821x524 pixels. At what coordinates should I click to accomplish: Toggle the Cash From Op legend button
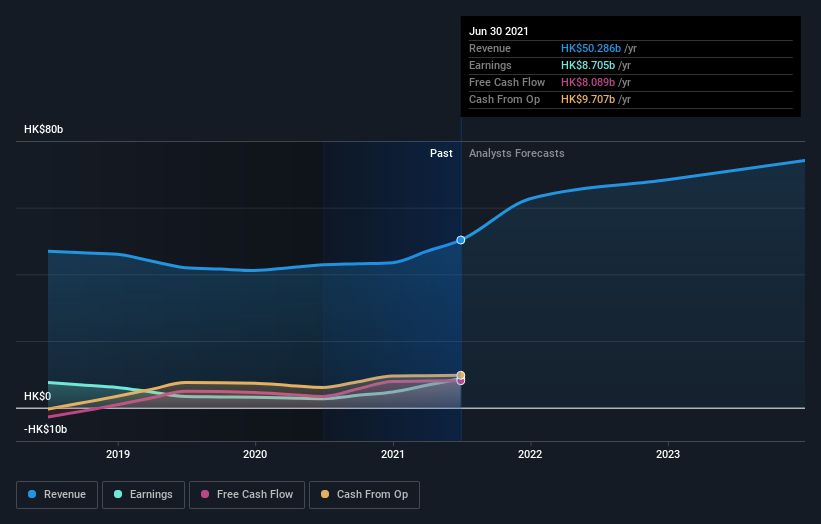tap(364, 495)
